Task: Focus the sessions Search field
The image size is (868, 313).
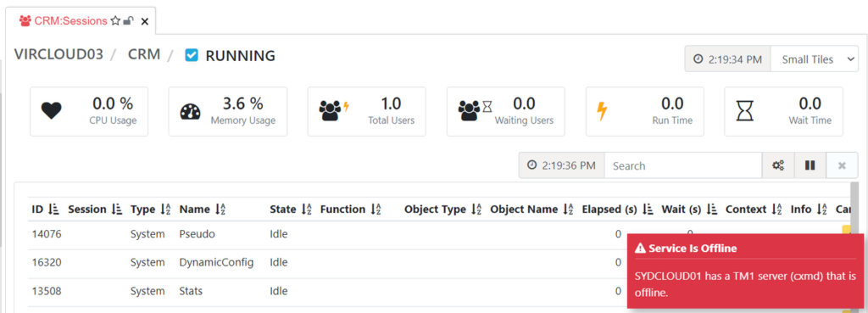Action: tap(683, 165)
